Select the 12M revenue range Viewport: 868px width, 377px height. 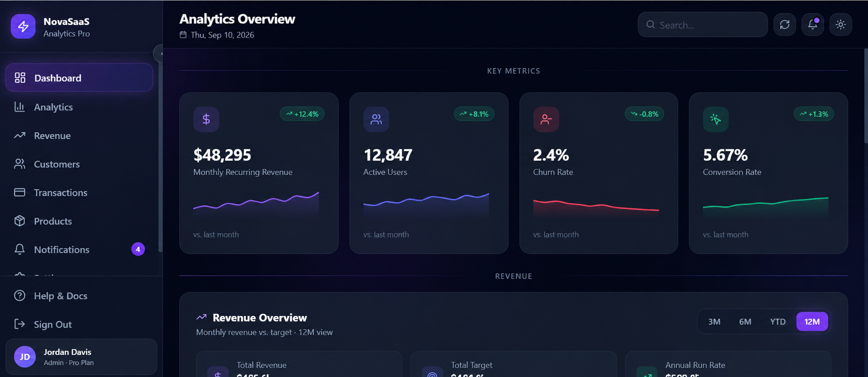click(812, 322)
